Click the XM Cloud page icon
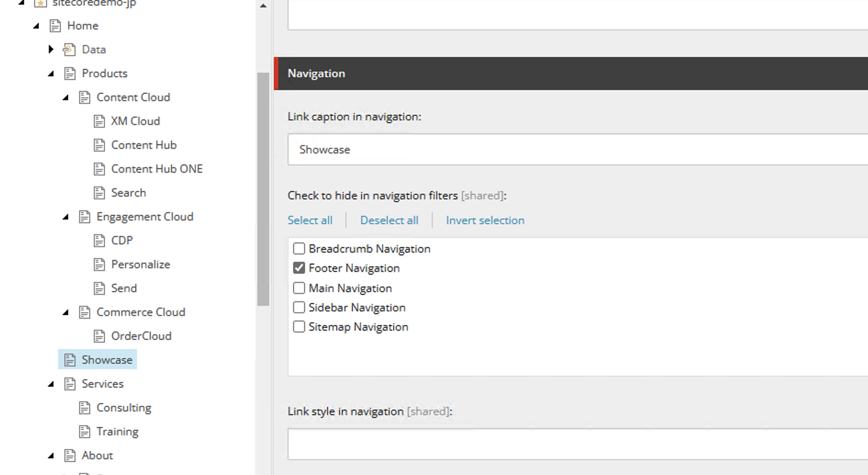 pos(99,121)
